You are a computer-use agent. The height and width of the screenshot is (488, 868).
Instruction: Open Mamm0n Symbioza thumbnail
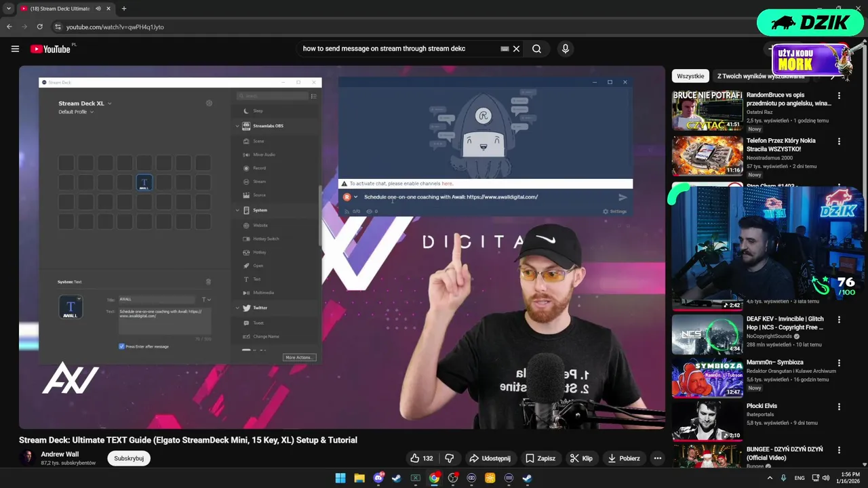[707, 377]
